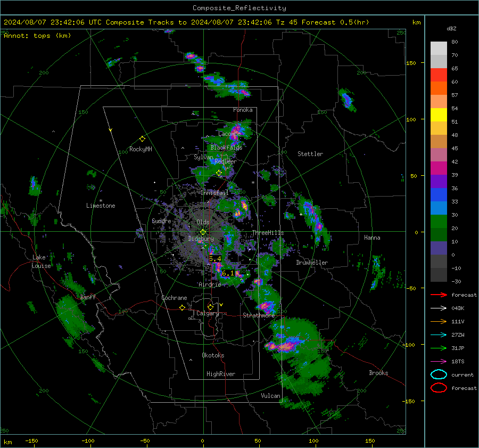Select the white 04DK arrow legend entry
Viewport: 479px width, 448px height.
[x=439, y=308]
